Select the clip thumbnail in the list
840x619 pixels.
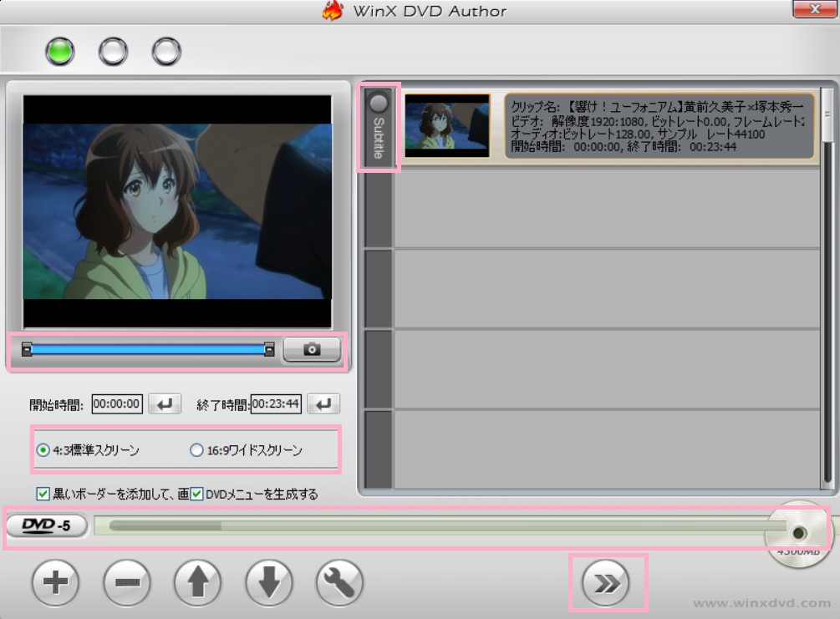click(447, 126)
